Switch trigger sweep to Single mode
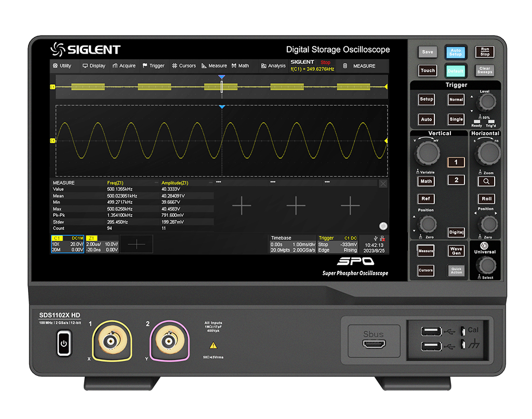The image size is (532, 419). pos(456,119)
